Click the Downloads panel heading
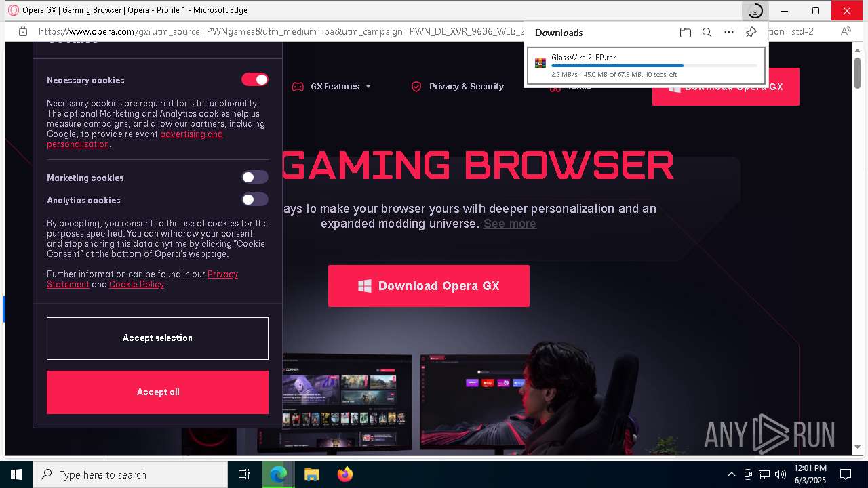Screen dimensions: 868x488 tap(559, 33)
